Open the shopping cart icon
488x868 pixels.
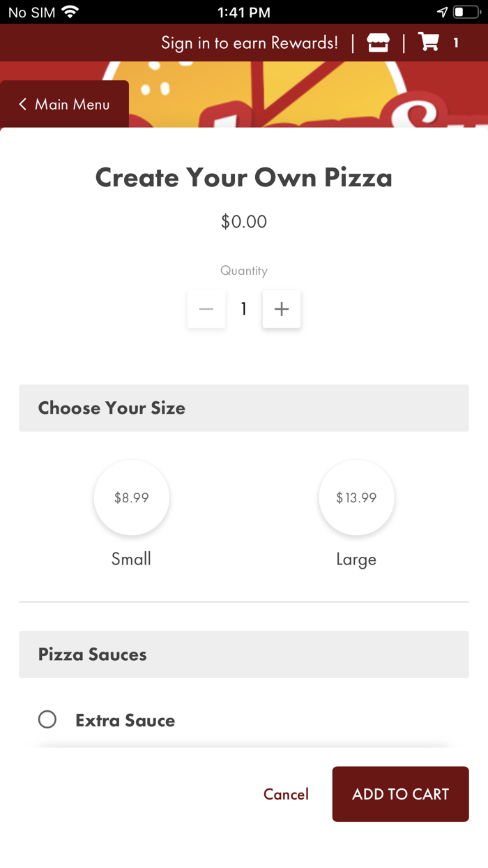tap(429, 43)
